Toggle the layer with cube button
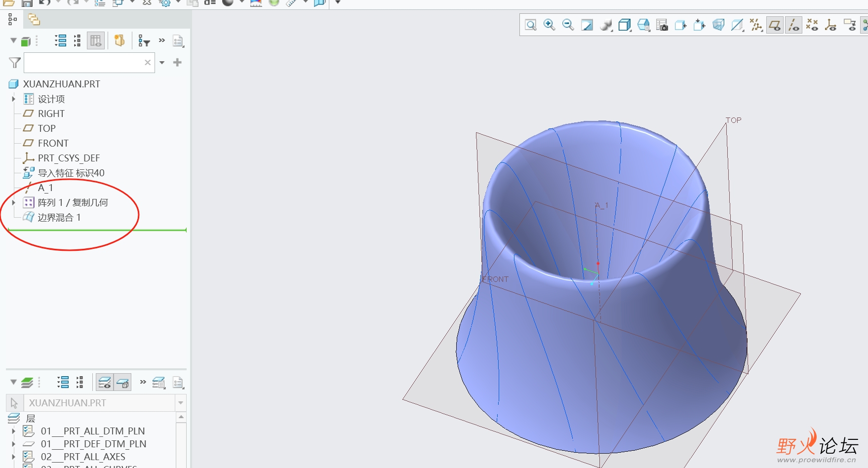This screenshot has width=868, height=468. (x=122, y=382)
